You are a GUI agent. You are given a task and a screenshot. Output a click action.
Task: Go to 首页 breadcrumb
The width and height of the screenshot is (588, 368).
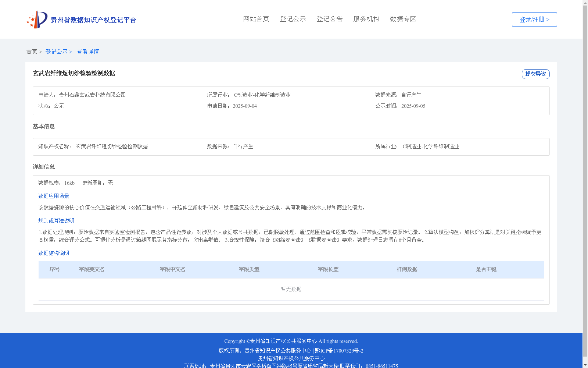32,52
